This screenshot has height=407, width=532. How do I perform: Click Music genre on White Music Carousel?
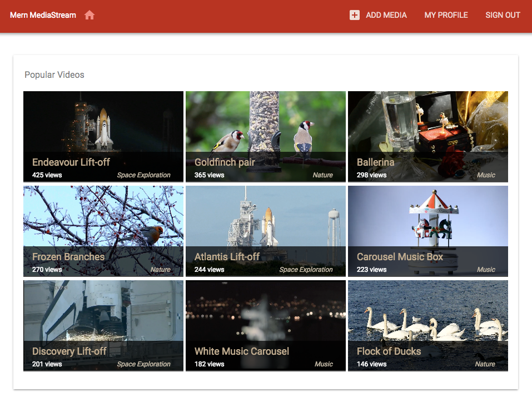324,364
